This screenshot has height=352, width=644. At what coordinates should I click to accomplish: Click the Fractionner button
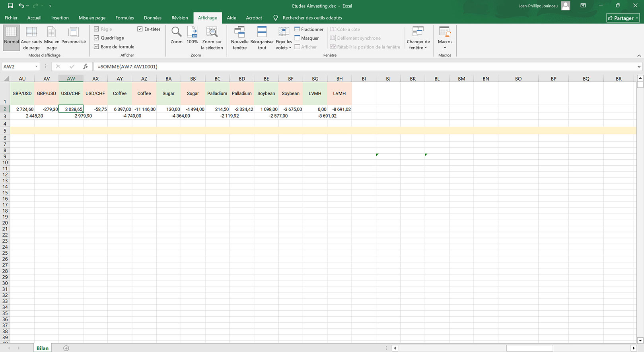pyautogui.click(x=309, y=29)
